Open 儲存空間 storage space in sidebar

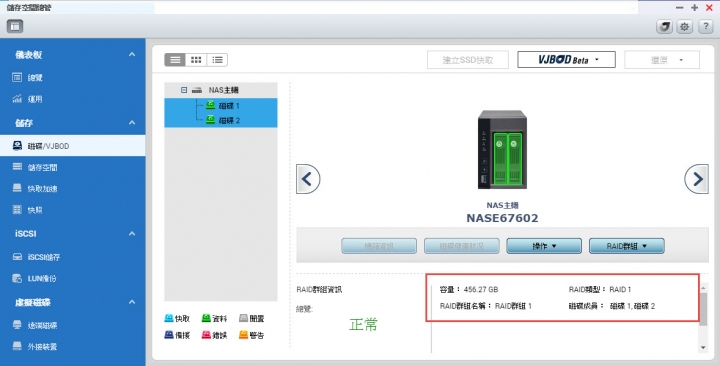point(73,167)
